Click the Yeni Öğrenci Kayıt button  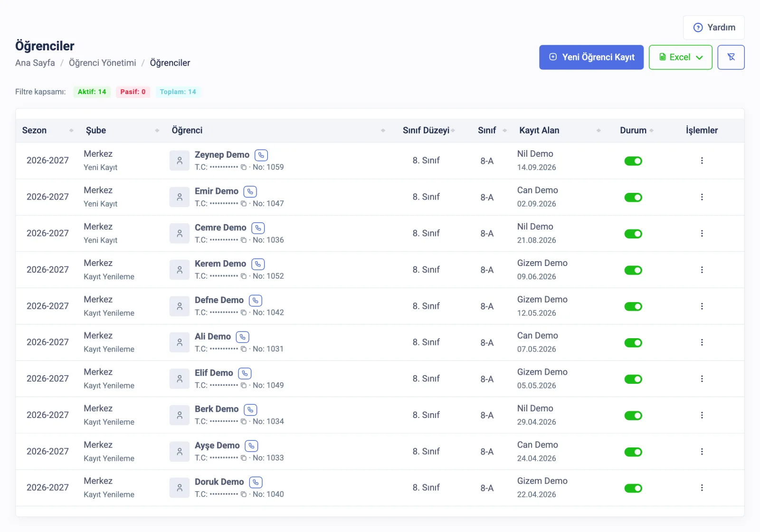click(591, 57)
